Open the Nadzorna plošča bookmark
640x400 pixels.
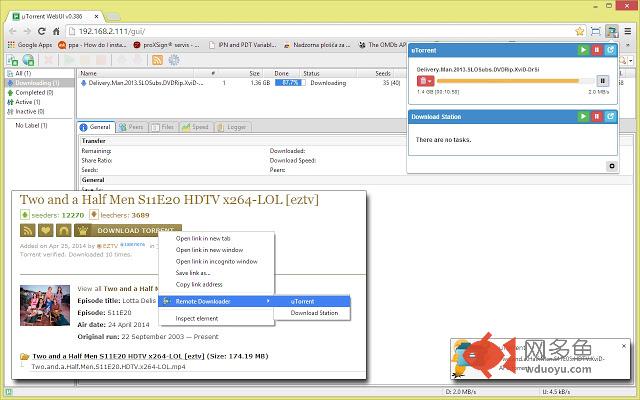coord(317,45)
